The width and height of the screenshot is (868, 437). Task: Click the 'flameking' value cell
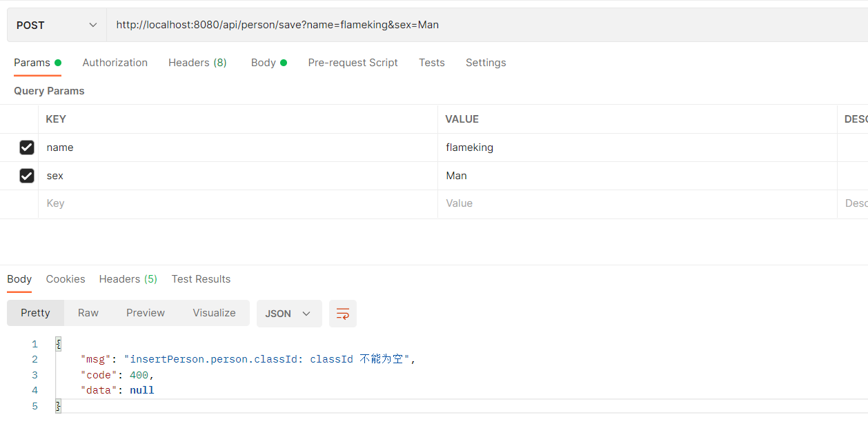[x=638, y=148]
